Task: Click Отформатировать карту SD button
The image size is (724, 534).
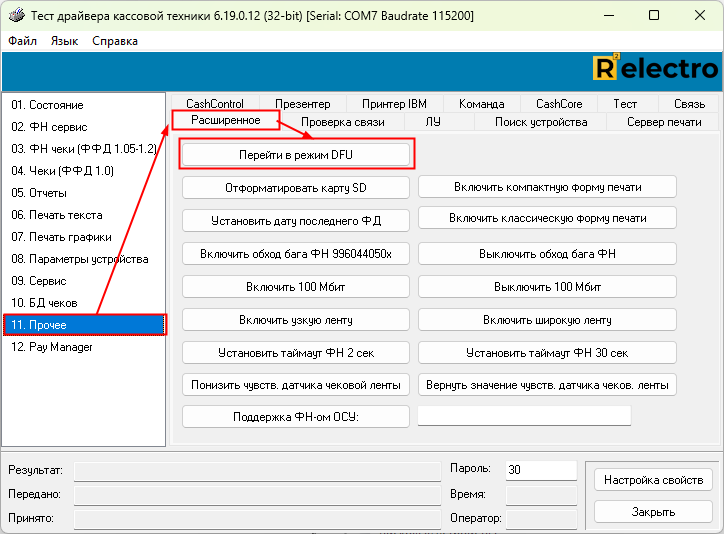Action: point(296,187)
